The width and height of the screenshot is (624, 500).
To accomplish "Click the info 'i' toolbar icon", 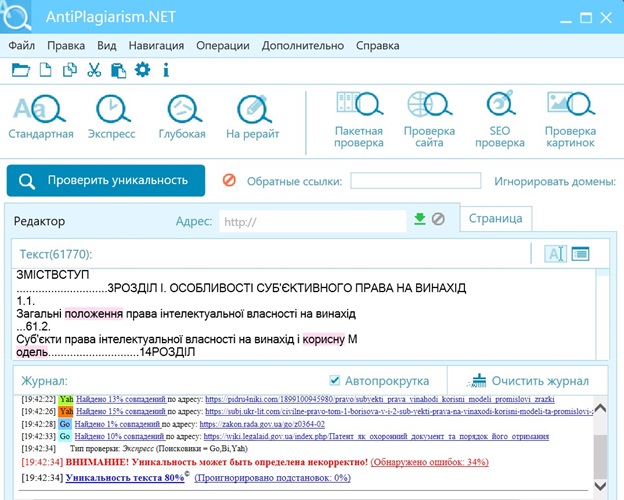I will click(166, 70).
